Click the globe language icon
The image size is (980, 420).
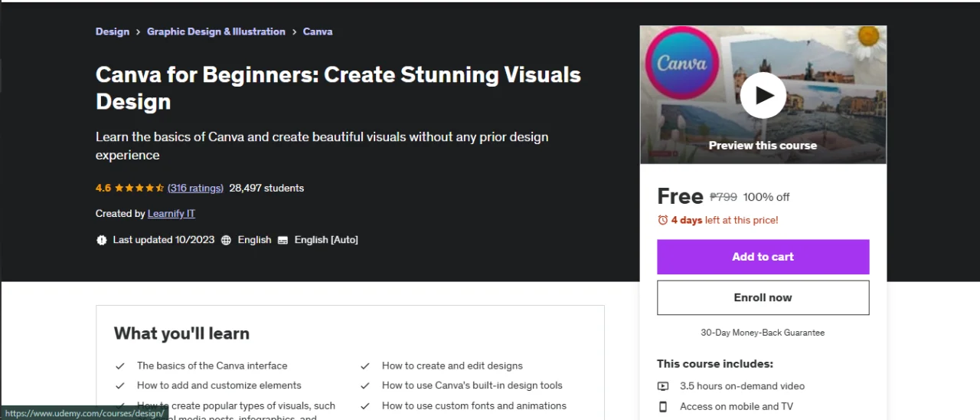[x=226, y=240]
